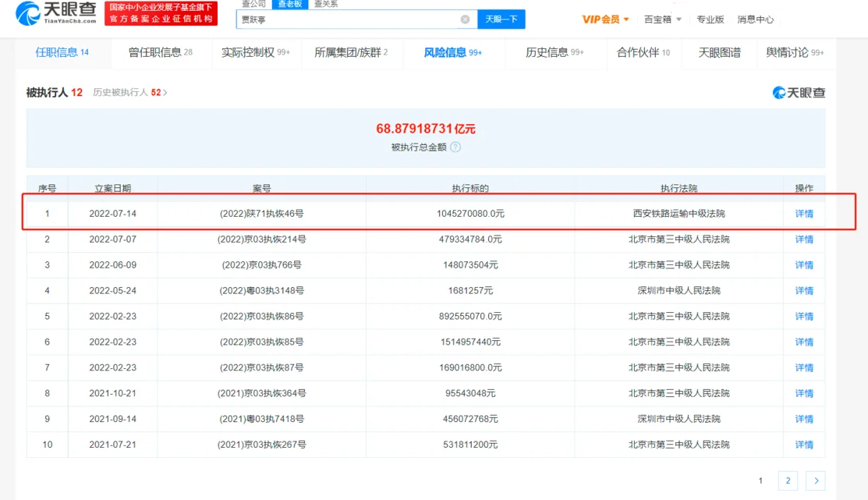Select the 天眼图谱 tab
The width and height of the screenshot is (868, 500).
pos(719,52)
